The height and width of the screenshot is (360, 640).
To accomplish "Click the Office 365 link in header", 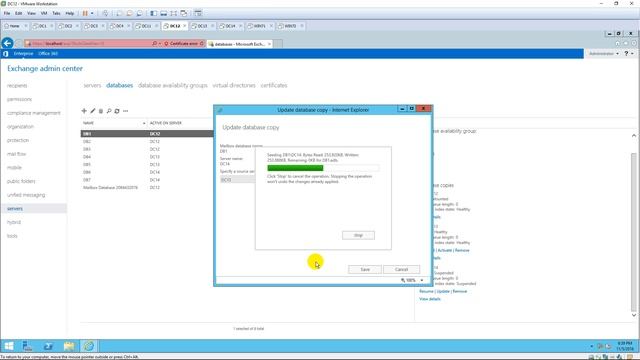I will pos(48,53).
